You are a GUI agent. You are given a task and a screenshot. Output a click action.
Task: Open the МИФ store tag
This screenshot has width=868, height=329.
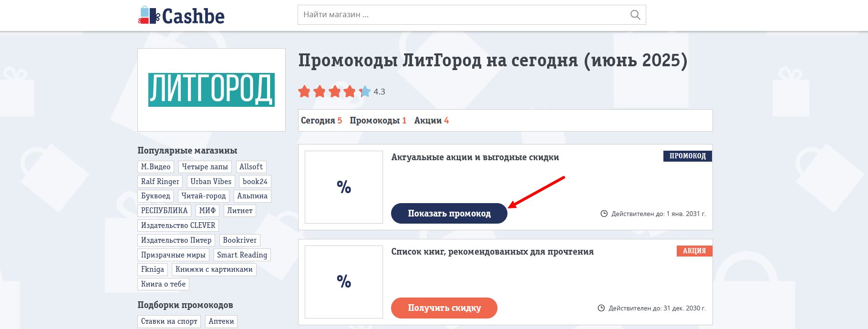click(x=207, y=211)
